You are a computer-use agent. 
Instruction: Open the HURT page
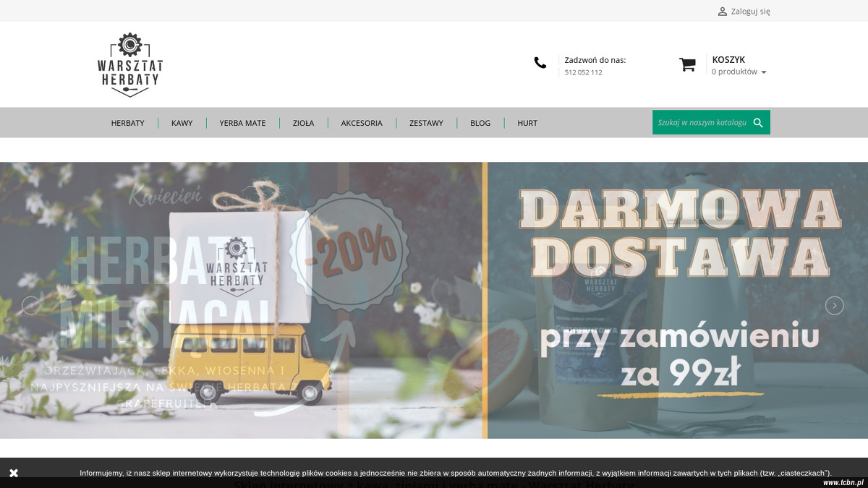[x=527, y=123]
